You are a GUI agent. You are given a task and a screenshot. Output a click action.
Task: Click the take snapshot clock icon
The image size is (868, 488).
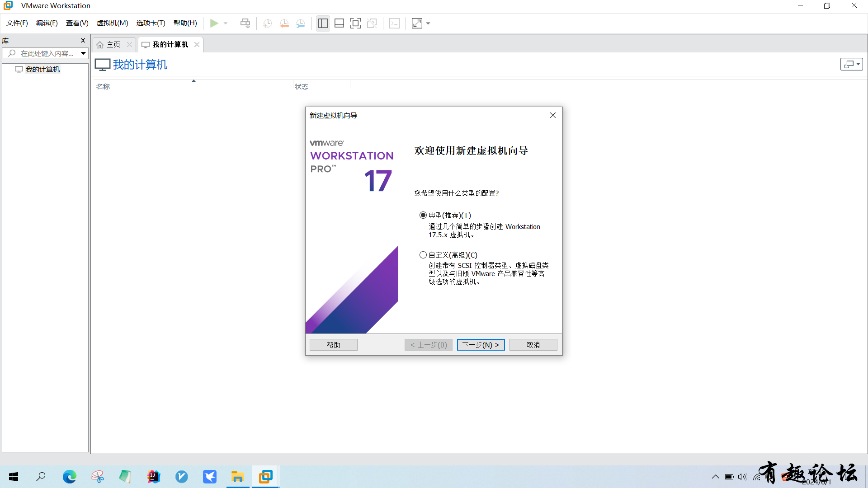tap(268, 23)
